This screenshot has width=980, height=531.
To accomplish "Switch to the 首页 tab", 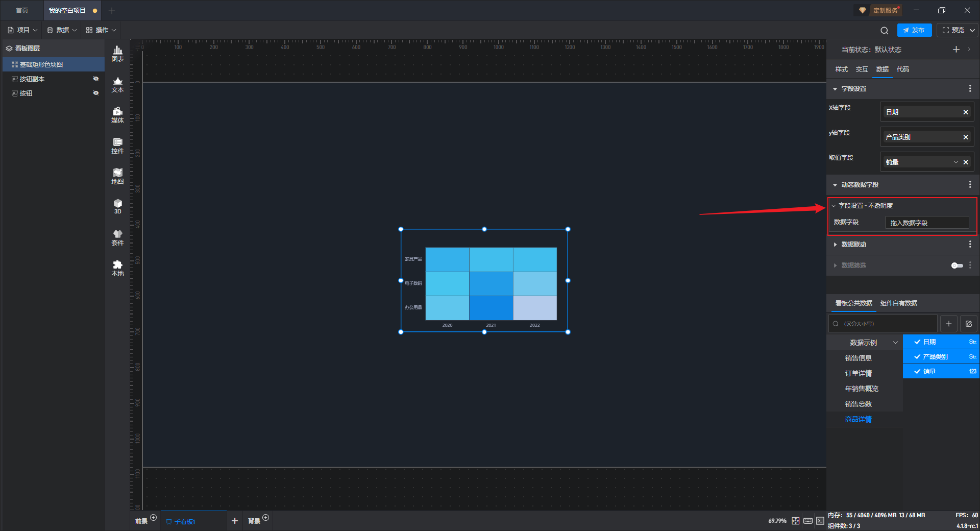I will click(x=22, y=10).
